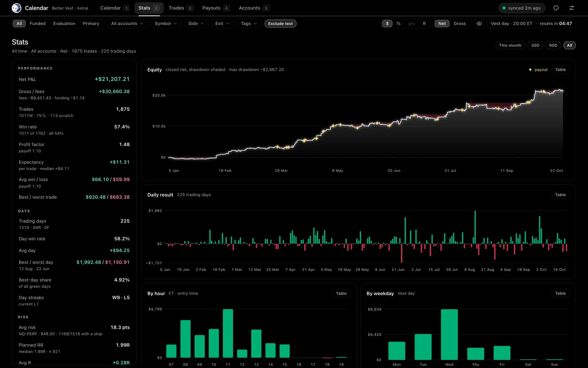Open Table view for By hour
The image size is (588, 368).
pos(341,293)
